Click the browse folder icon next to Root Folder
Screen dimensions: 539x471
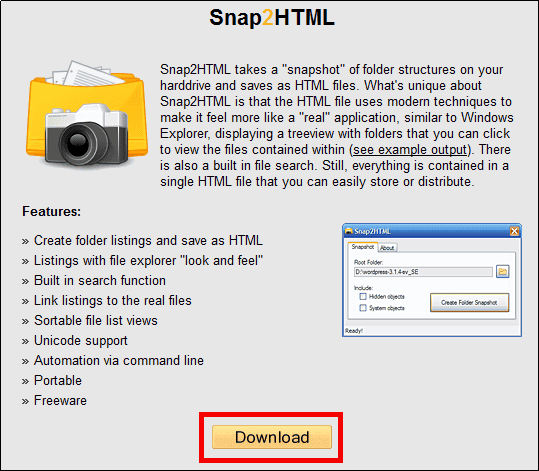[503, 272]
